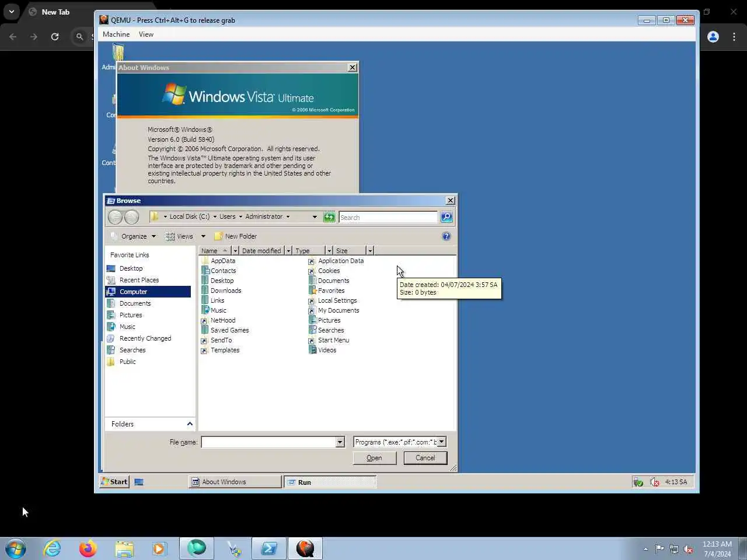
Task: Click New Folder in Browse toolbar
Action: [x=235, y=236]
